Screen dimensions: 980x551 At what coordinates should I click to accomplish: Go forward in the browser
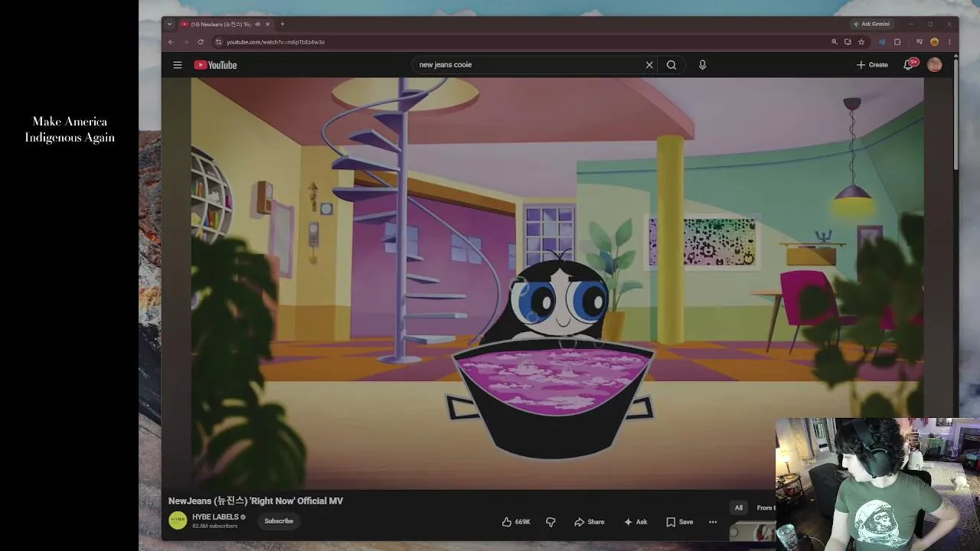pyautogui.click(x=185, y=42)
